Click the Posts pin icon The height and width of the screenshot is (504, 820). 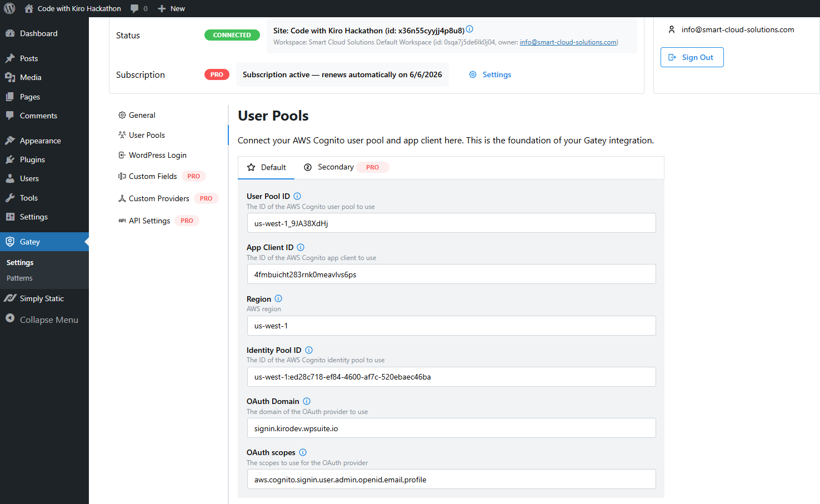(x=10, y=58)
